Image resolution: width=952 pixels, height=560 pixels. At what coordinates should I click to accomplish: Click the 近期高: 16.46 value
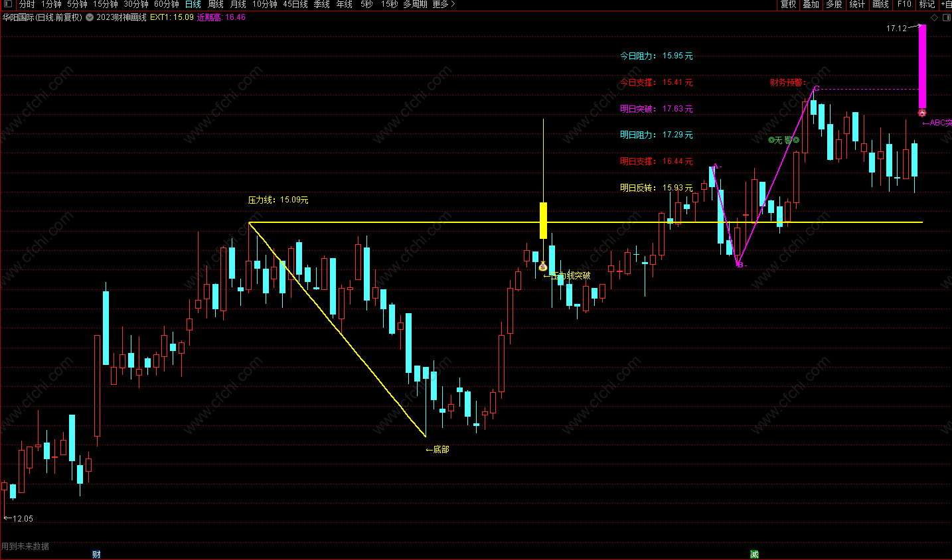coord(221,17)
